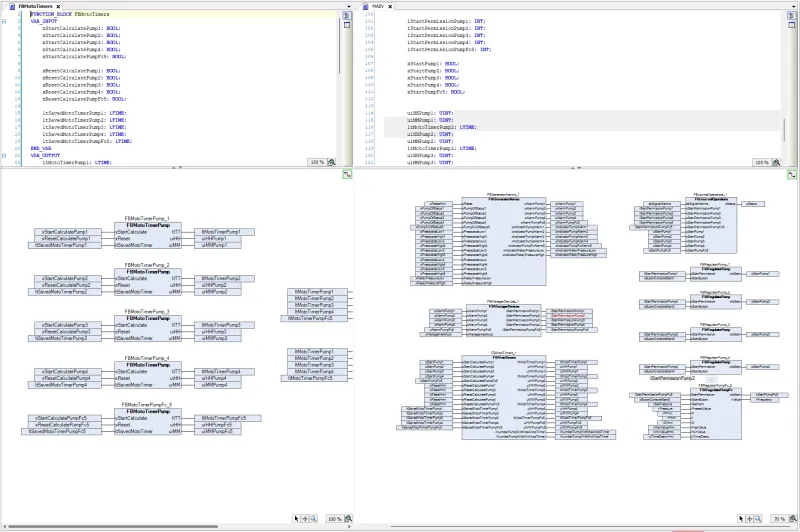The image size is (800, 532).
Task: Click zoom magnifier in FBMotoTimers declaration editor
Action: (x=332, y=161)
